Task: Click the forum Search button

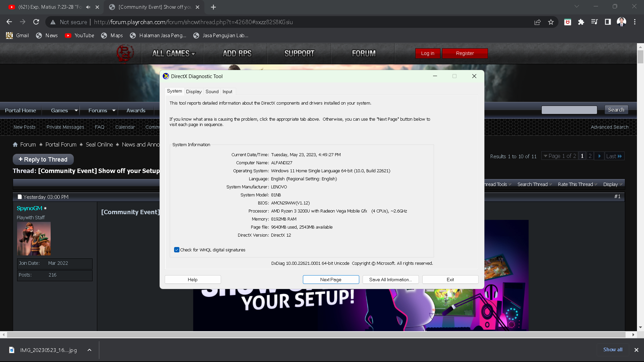Action: coord(616,110)
